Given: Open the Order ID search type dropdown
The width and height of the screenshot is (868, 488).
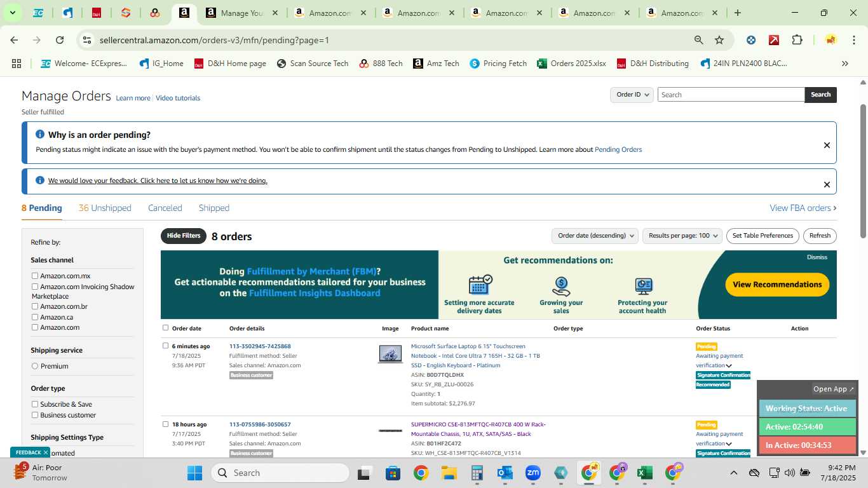Looking at the screenshot, I should pyautogui.click(x=632, y=95).
